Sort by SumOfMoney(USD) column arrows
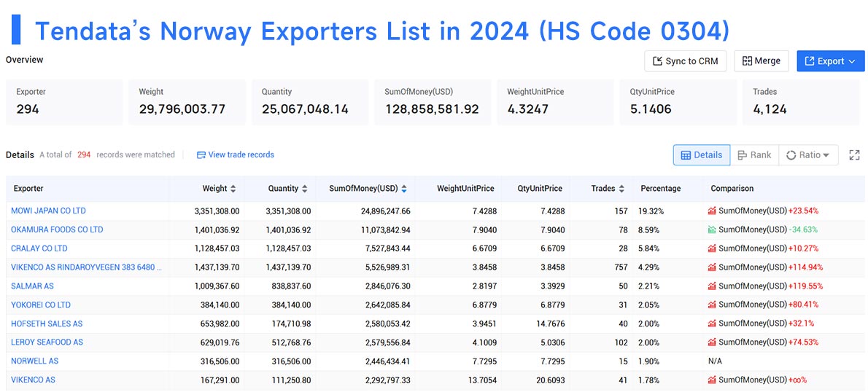Image resolution: width=868 pixels, height=392 pixels. tap(404, 189)
